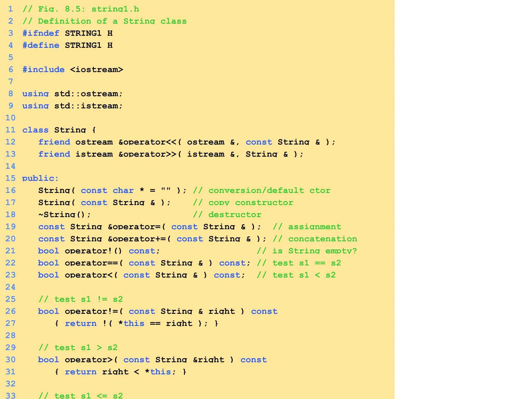Screen dimensions: 532x399
Task: Click the '// test s1 != s2' comment
Action: point(81,299)
